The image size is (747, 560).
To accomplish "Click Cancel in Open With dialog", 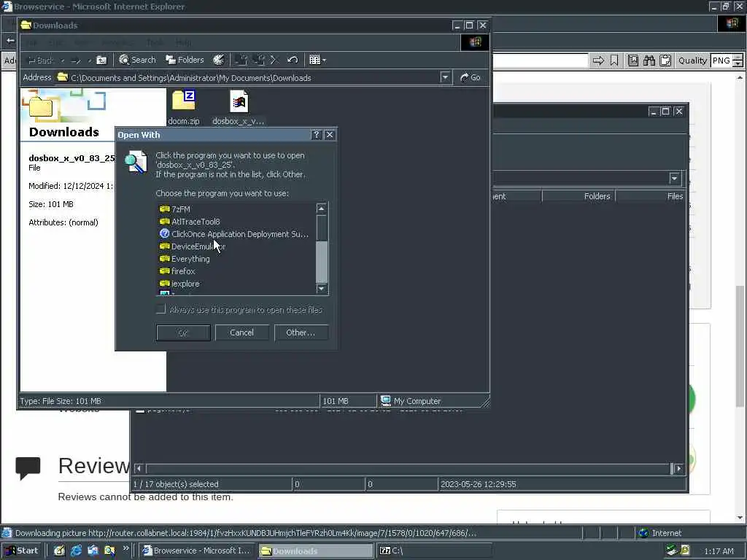I will (x=242, y=332).
